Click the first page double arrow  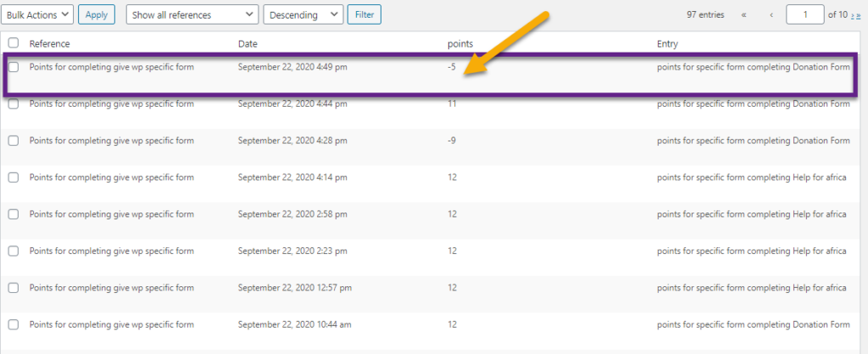coord(744,15)
